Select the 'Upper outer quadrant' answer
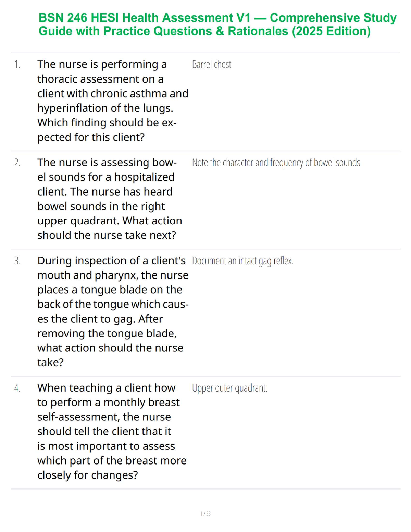Image resolution: width=411 pixels, height=532 pixels. 230,388
